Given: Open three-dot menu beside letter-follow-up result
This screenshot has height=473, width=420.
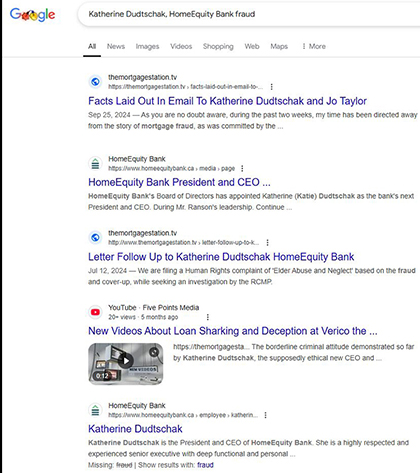Looking at the screenshot, I should pos(267,242).
